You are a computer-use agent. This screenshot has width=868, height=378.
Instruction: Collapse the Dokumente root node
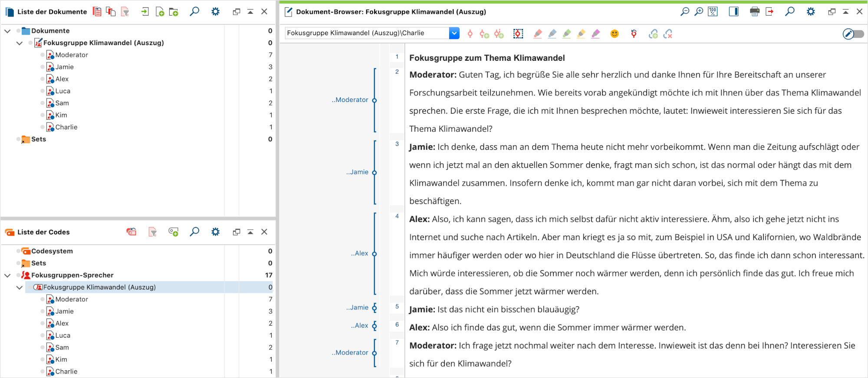(7, 31)
